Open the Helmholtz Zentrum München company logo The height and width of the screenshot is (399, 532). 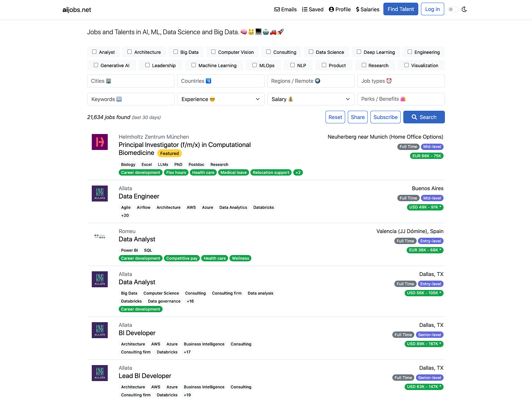pos(100,142)
